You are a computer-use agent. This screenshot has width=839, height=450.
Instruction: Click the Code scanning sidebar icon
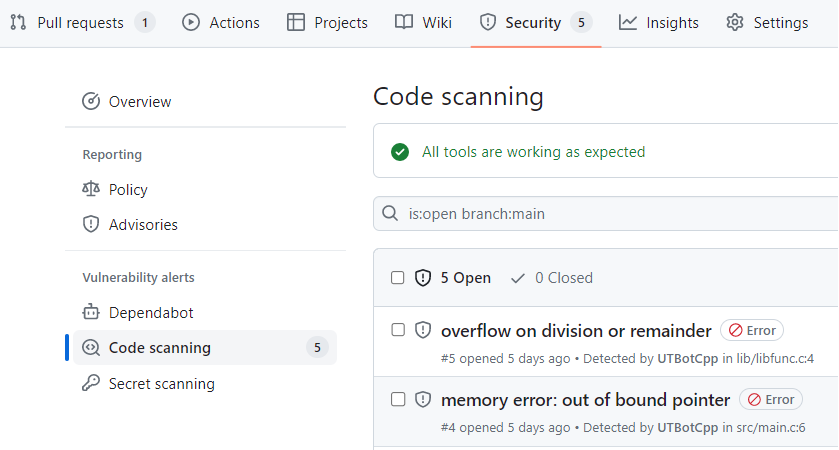click(x=91, y=348)
